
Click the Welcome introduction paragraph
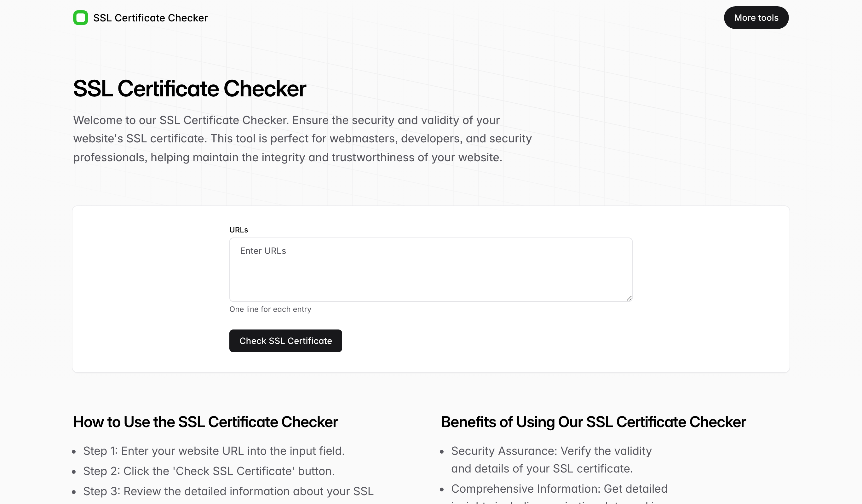(x=302, y=139)
